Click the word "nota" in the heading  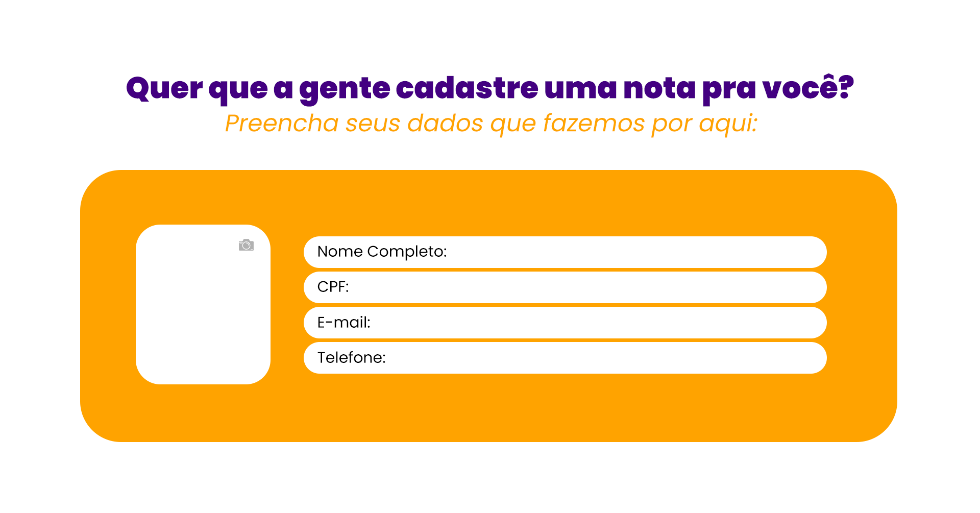tap(659, 88)
